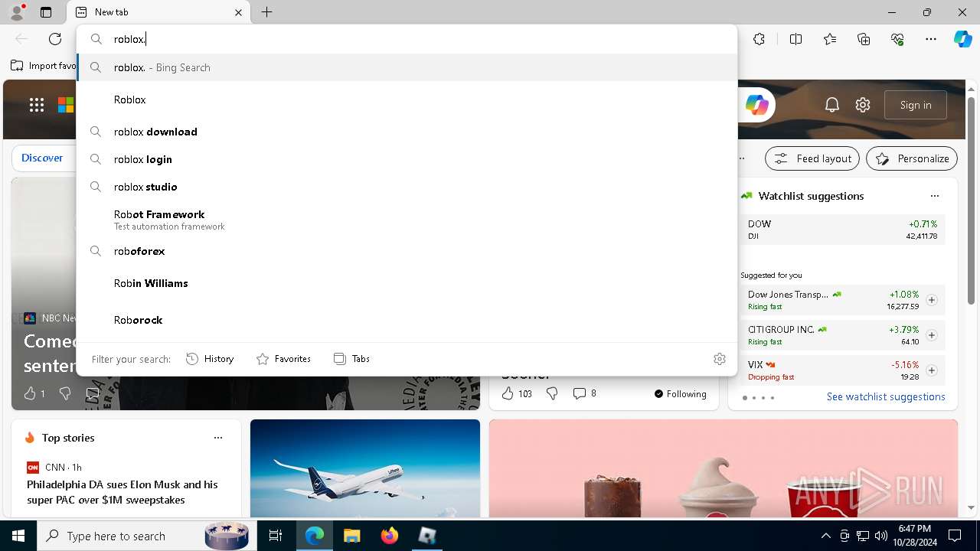
Task: Pick the 'roblox studio' suggestion
Action: point(407,187)
